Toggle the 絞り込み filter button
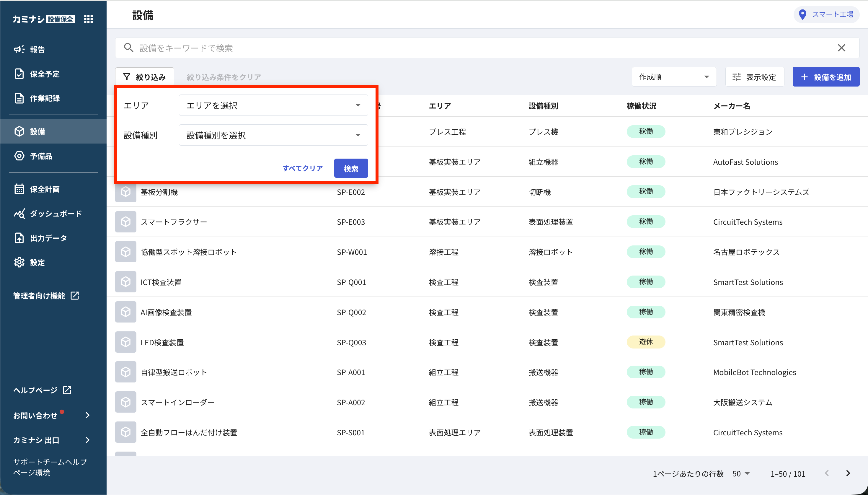The width and height of the screenshot is (868, 495). [x=144, y=77]
